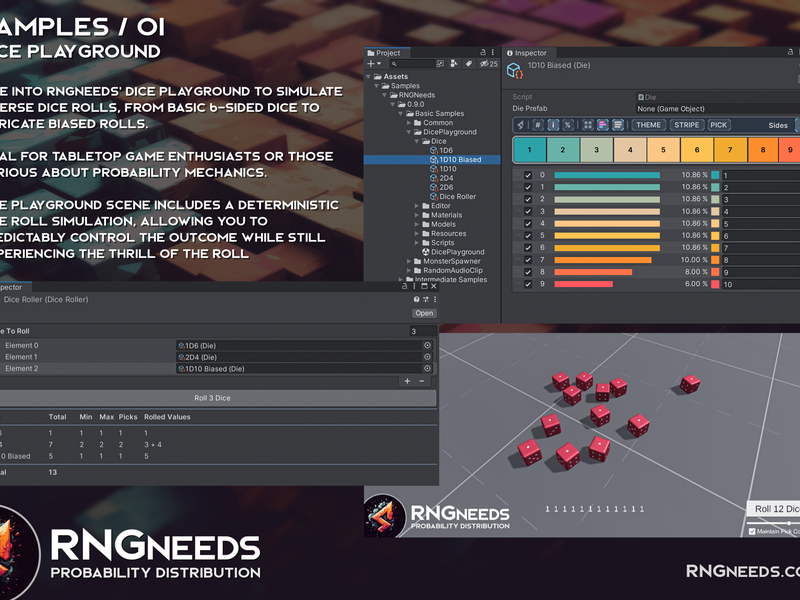Screen dimensions: 800x600
Task: Select the 2D6 die asset in Project tree
Action: tap(441, 187)
